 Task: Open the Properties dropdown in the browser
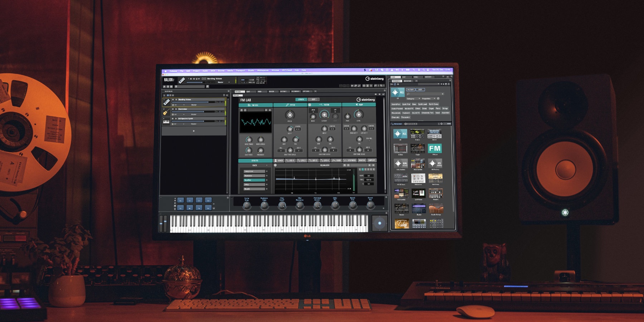[428, 98]
